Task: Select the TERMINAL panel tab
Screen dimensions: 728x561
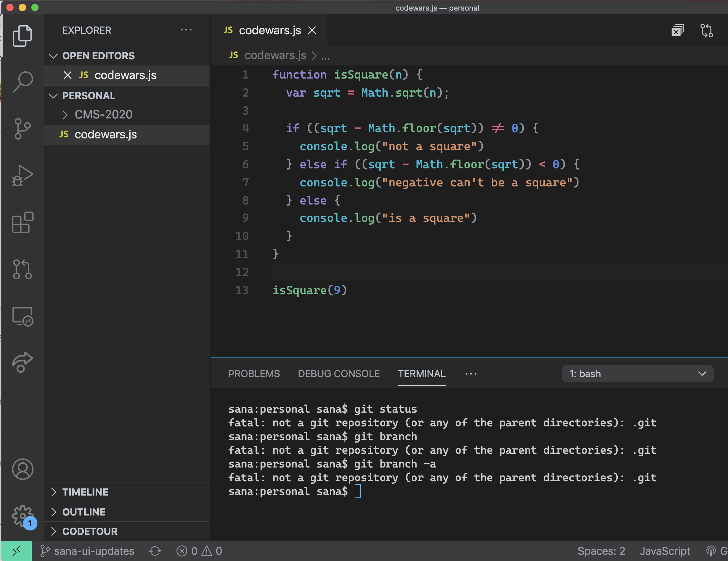Action: pyautogui.click(x=422, y=374)
